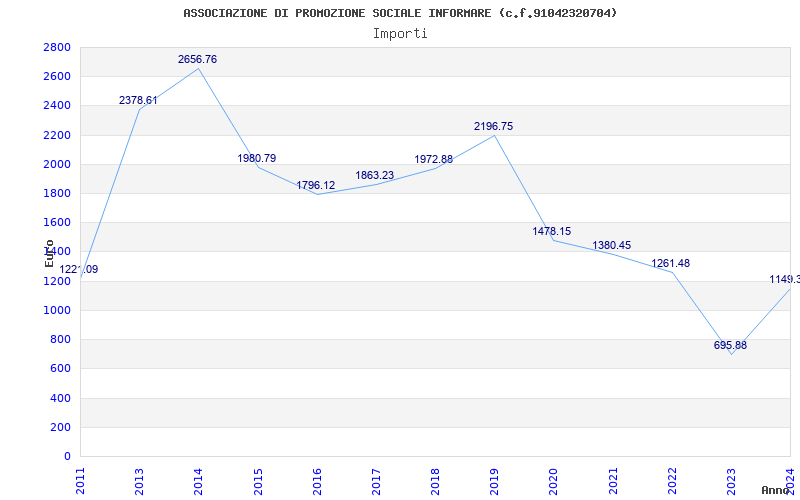Image resolution: width=800 pixels, height=500 pixels.
Task: Select the data label 1261.48
Action: pyautogui.click(x=670, y=263)
